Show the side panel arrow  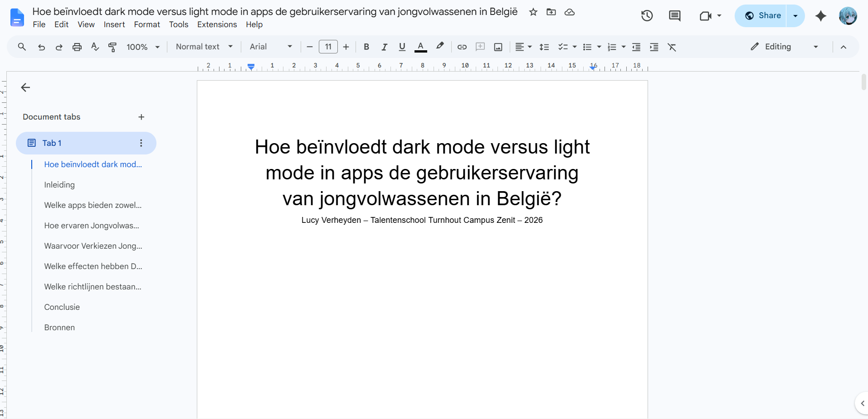tap(862, 403)
